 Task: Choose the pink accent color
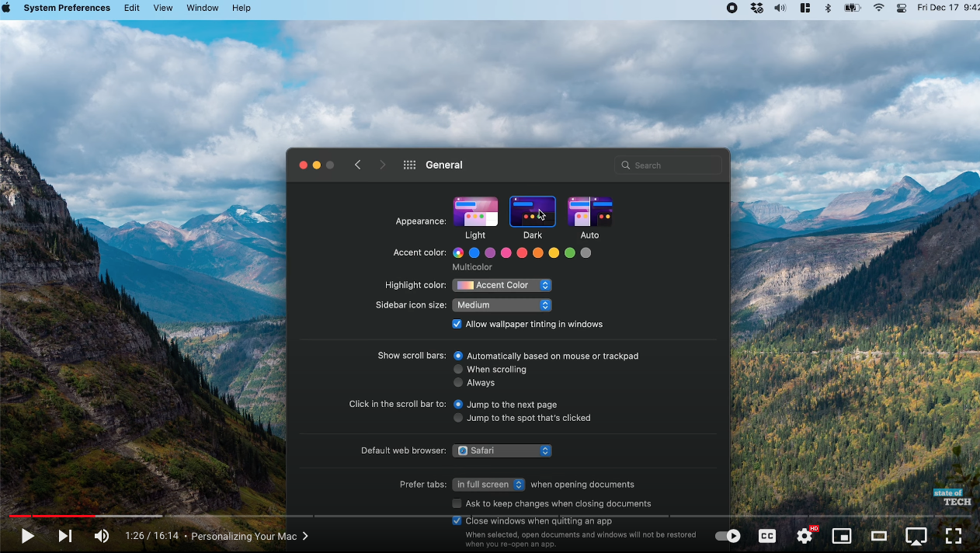506,252
